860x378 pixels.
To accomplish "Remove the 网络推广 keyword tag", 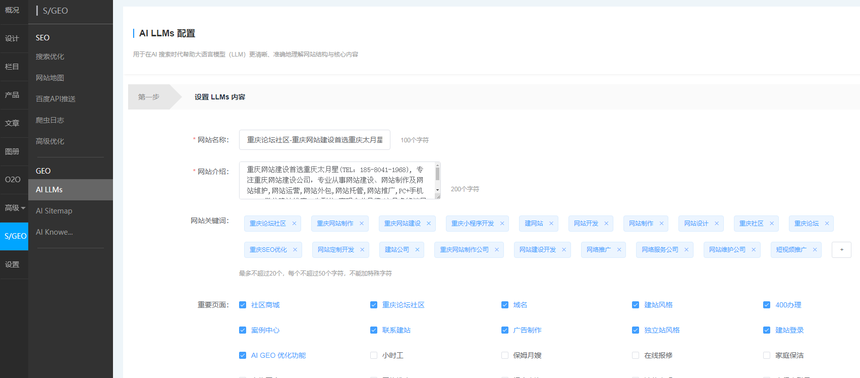I will coord(619,250).
